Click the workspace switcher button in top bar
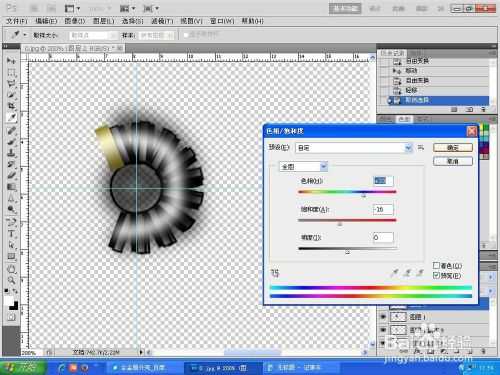This screenshot has width=500, height=375. point(345,8)
